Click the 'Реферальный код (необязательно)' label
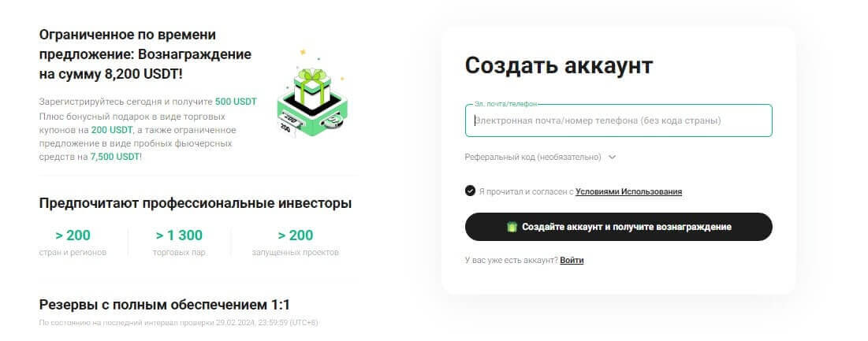 [x=532, y=157]
